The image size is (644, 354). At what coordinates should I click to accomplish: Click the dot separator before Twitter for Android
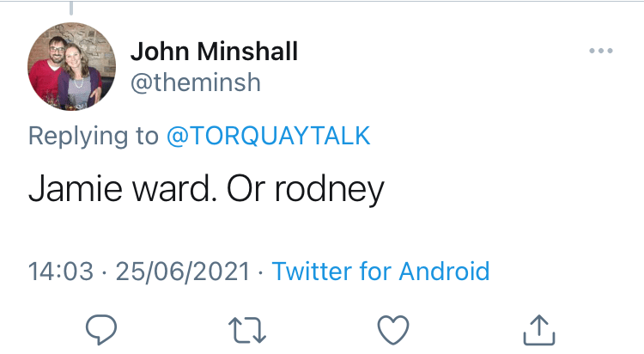(x=262, y=272)
